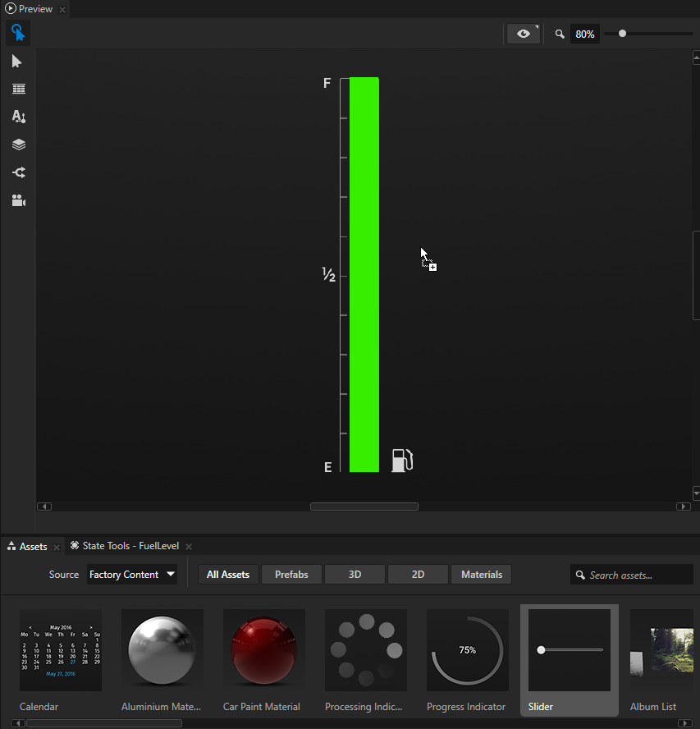Select the arrow Select tool

17,62
